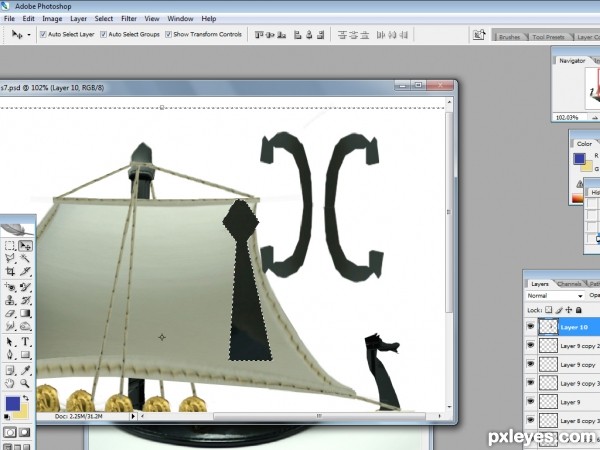
Task: Open the Edit menu
Action: [28, 18]
